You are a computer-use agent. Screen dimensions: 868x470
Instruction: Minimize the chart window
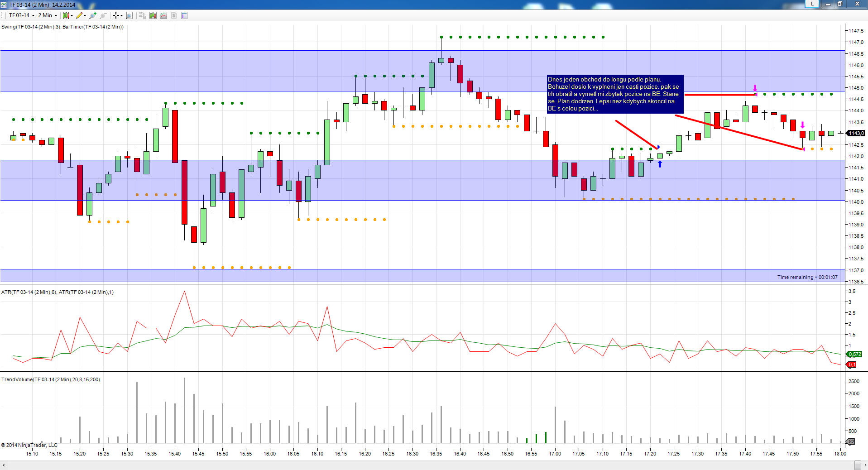pos(828,4)
